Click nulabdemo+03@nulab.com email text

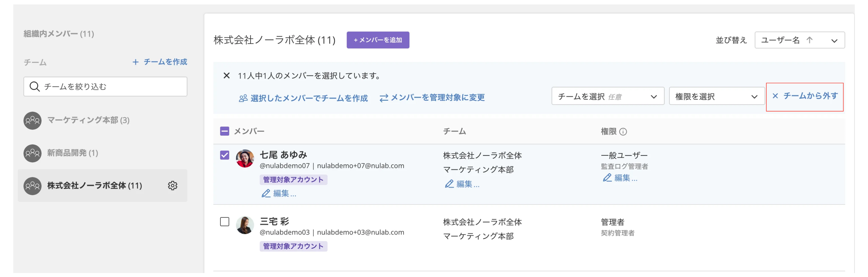point(361,232)
